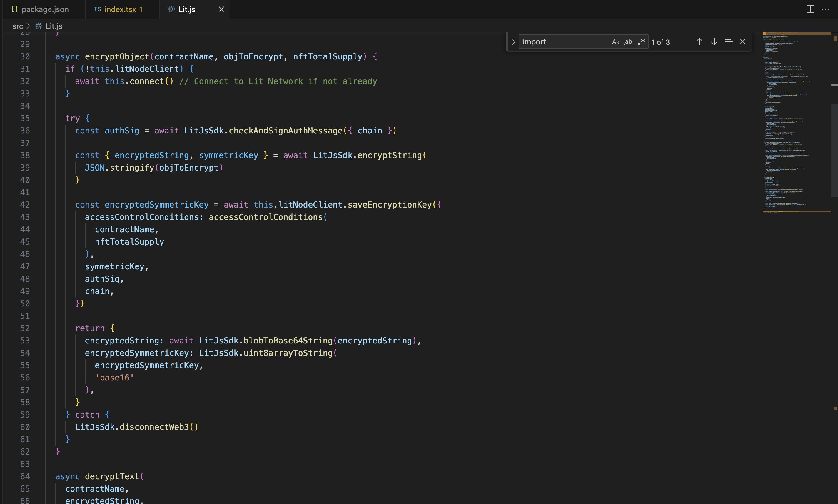Click line number 30 in the gutter

coord(25,56)
